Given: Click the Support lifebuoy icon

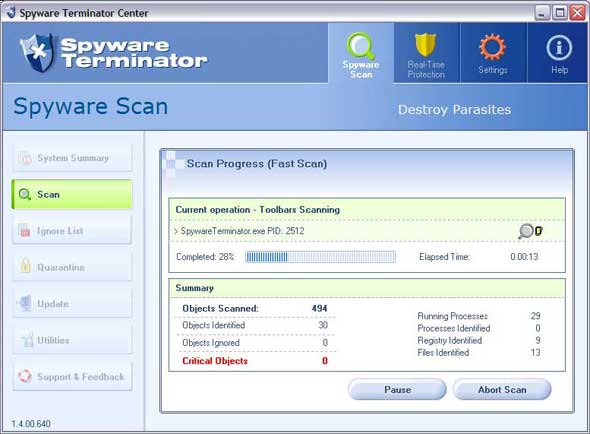Looking at the screenshot, I should coord(25,376).
